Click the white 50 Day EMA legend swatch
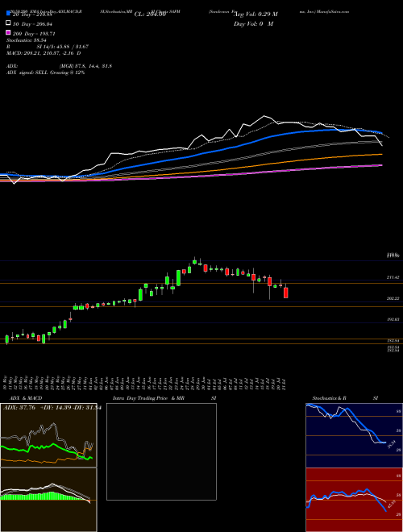 point(8,23)
